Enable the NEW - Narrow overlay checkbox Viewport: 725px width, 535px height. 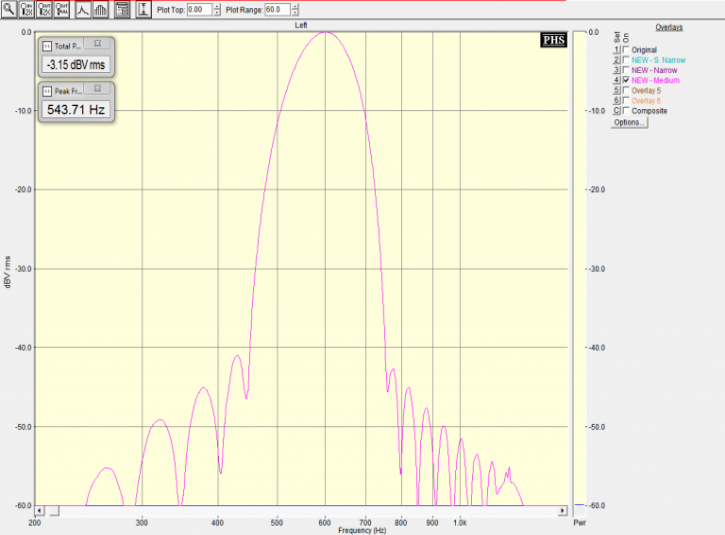[626, 70]
